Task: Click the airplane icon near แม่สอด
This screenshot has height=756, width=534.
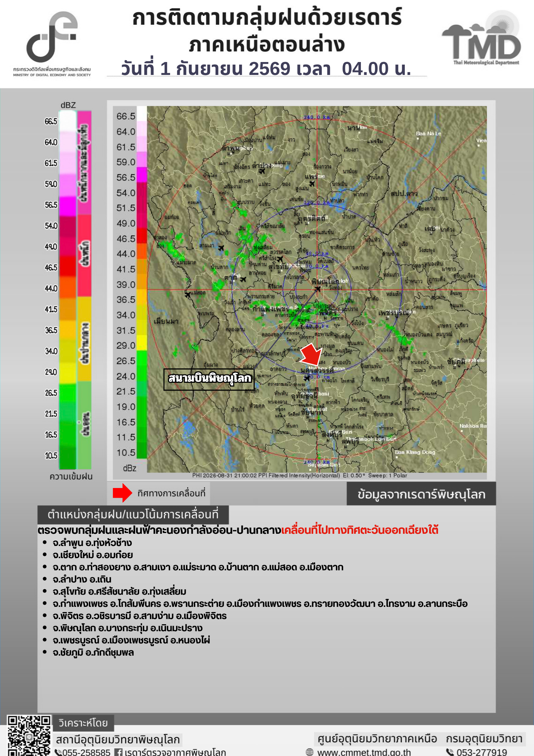Action: (188, 295)
